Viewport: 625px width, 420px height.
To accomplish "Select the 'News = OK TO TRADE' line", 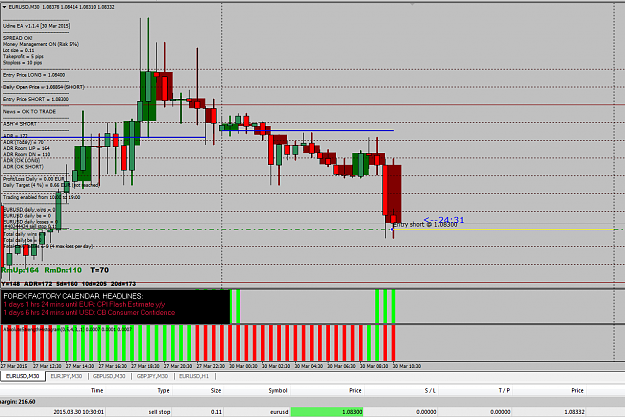I will click(x=29, y=112).
